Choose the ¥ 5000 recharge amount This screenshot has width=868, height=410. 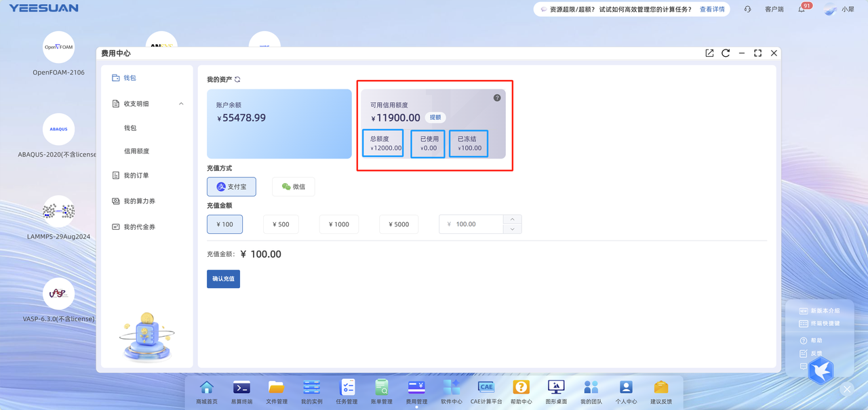(x=399, y=224)
